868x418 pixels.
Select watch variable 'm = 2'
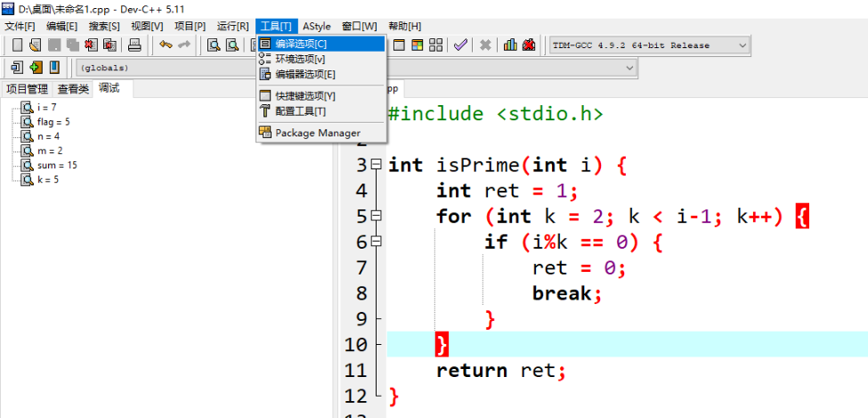50,151
